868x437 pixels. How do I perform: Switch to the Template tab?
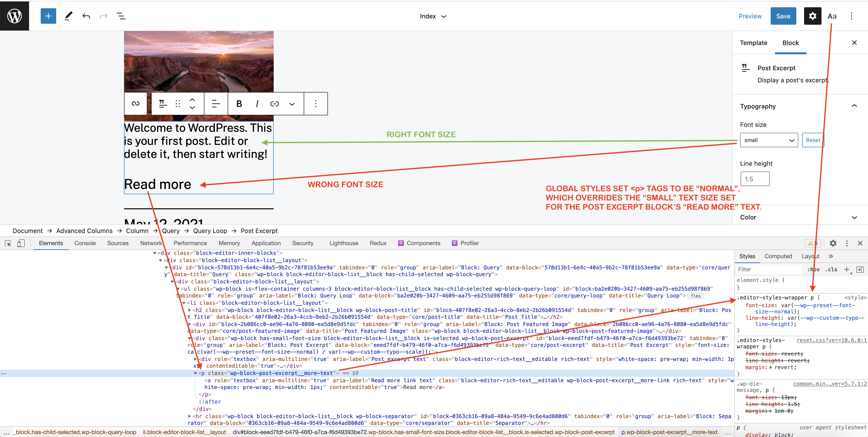pos(754,43)
